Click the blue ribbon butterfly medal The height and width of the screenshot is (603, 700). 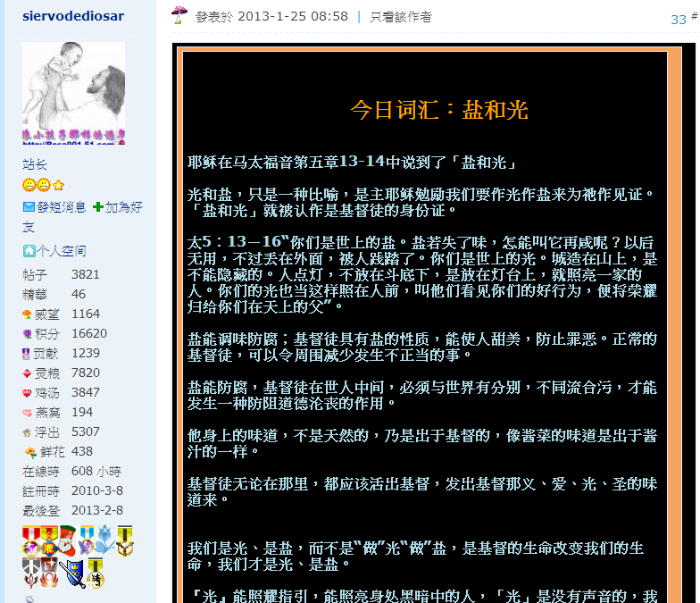pyautogui.click(x=86, y=540)
